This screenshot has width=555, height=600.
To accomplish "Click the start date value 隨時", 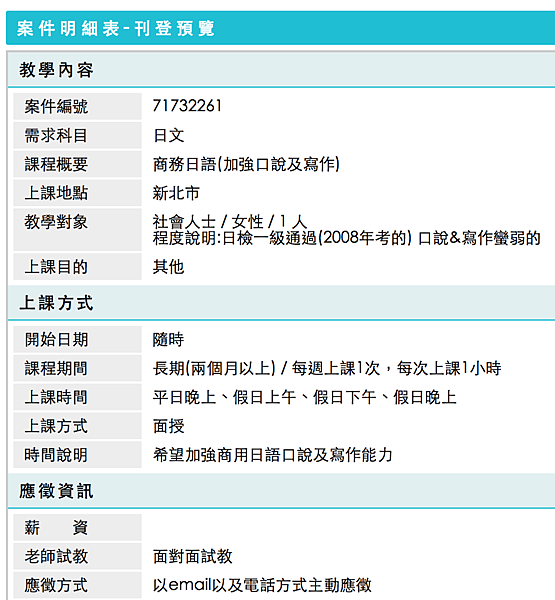I will click(x=168, y=339).
